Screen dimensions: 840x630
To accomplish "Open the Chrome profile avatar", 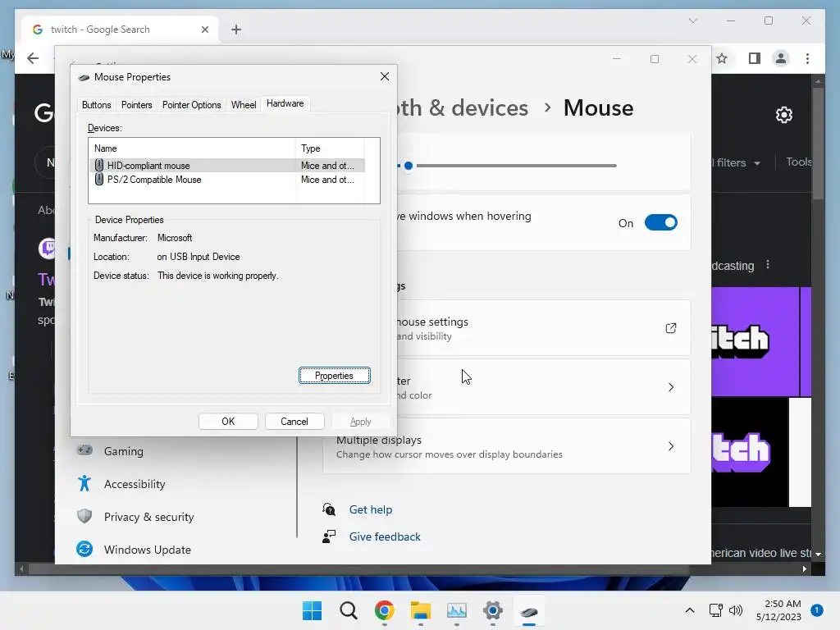I will coord(781,58).
